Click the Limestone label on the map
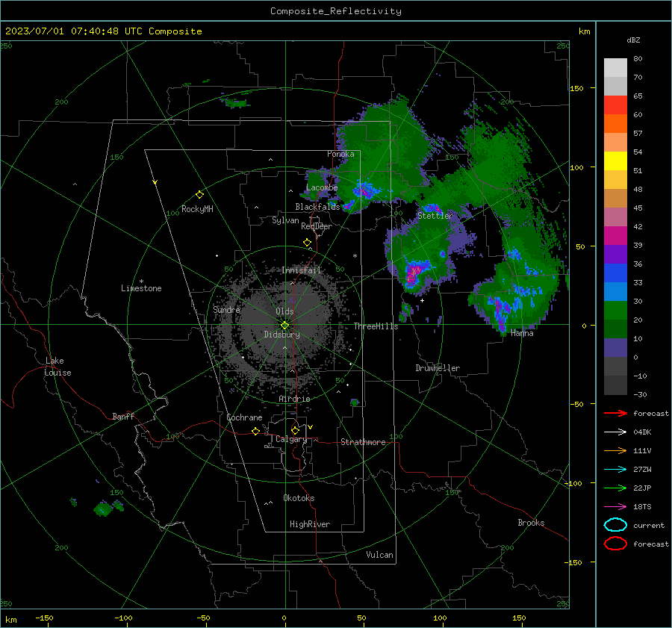 pyautogui.click(x=141, y=288)
